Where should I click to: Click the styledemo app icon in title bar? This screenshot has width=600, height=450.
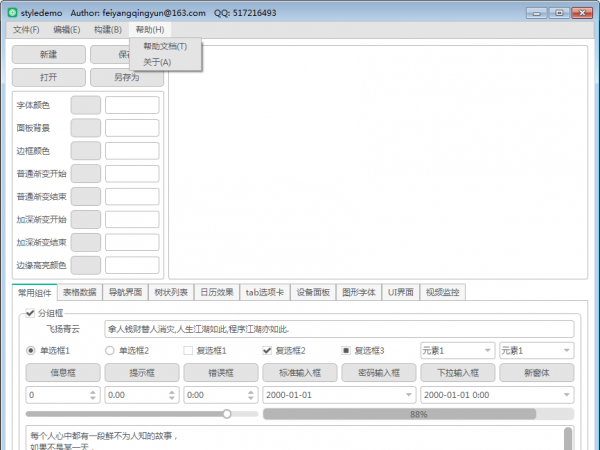(11, 13)
